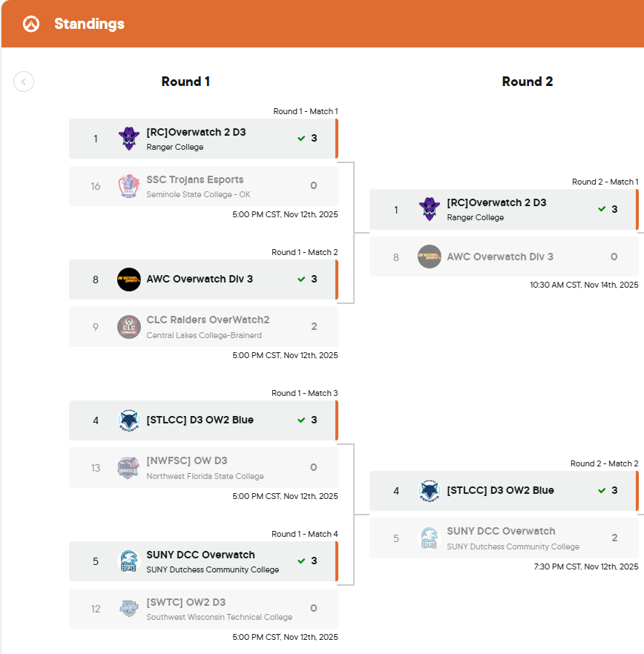Image resolution: width=644 pixels, height=654 pixels.
Task: Click the Overwatch logo in the Standings header
Action: point(31,24)
